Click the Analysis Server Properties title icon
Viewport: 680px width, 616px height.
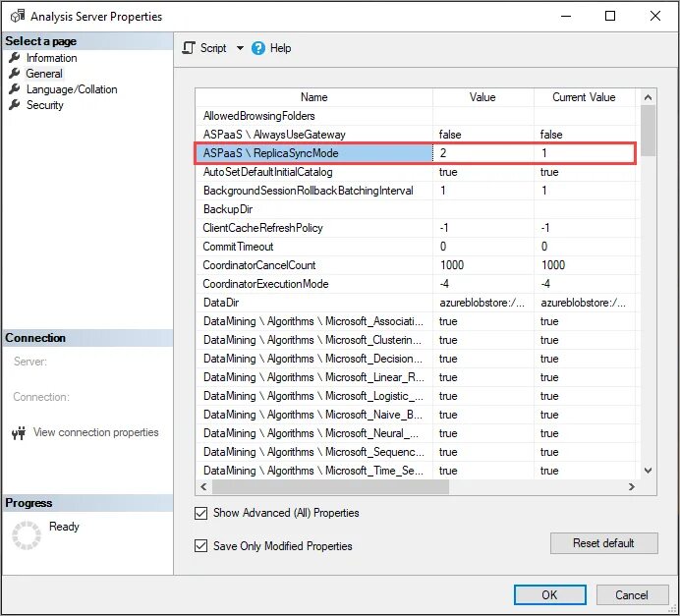coord(18,16)
